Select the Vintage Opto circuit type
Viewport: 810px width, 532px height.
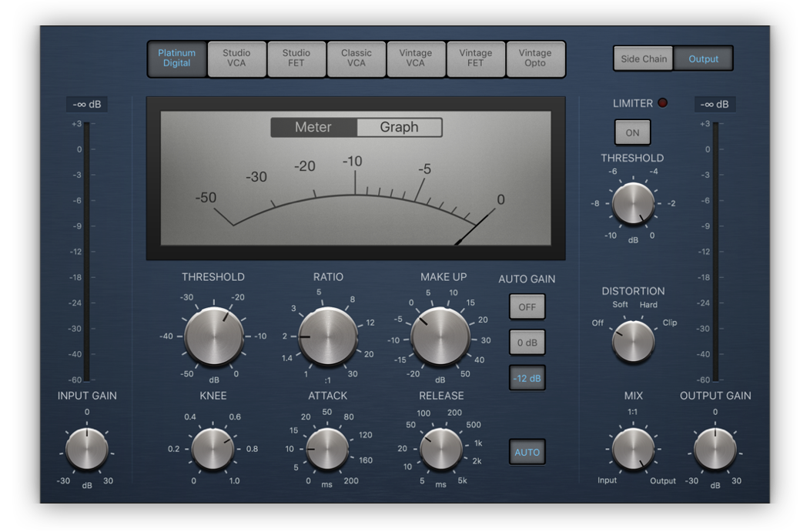(536, 59)
